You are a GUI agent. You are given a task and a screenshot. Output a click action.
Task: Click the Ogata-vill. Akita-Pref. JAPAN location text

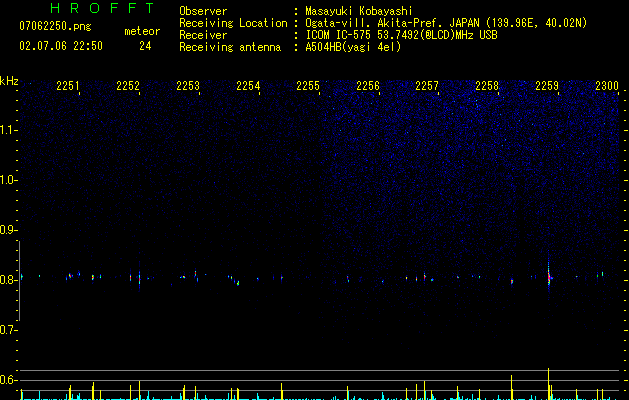coord(446,23)
